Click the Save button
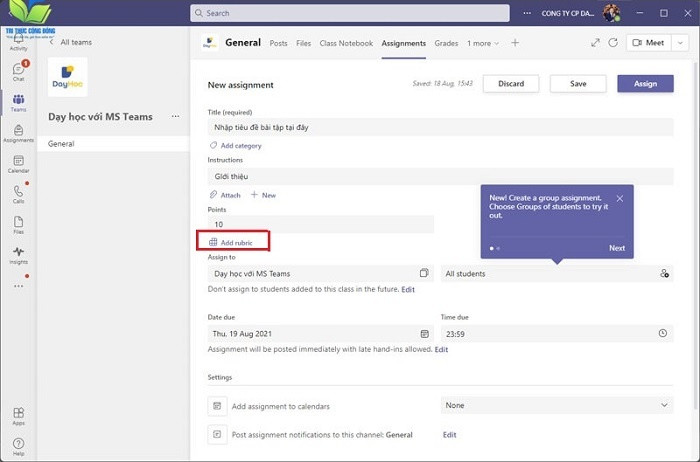Screen dimensions: 700x462 pos(578,83)
